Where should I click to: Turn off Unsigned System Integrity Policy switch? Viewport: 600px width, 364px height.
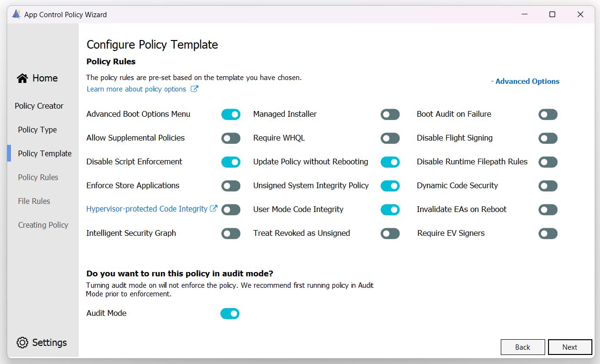coord(390,186)
